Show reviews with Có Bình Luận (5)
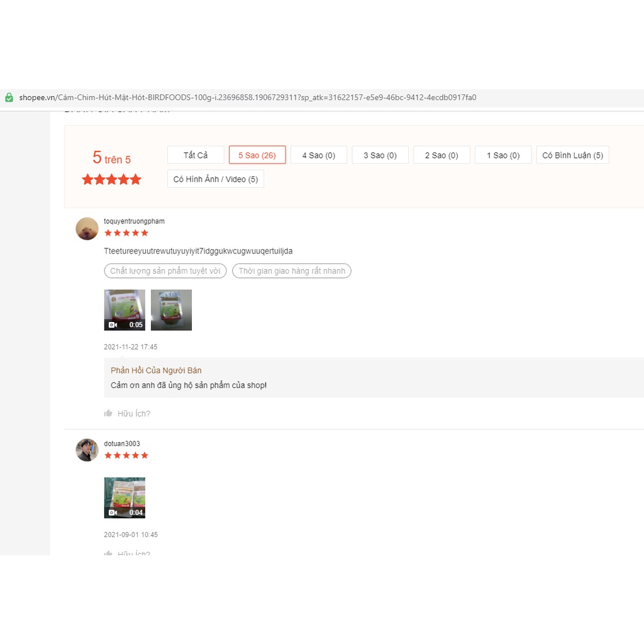This screenshot has height=644, width=644. [x=572, y=155]
